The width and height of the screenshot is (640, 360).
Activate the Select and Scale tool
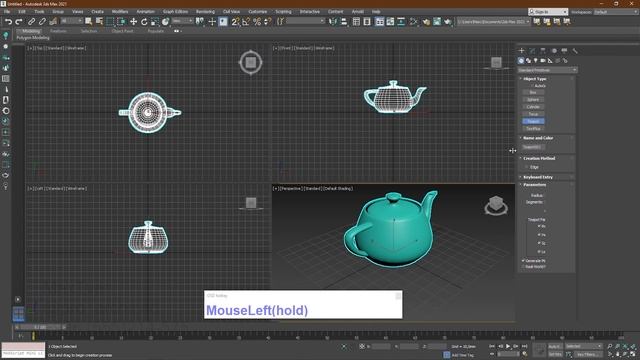pyautogui.click(x=154, y=22)
